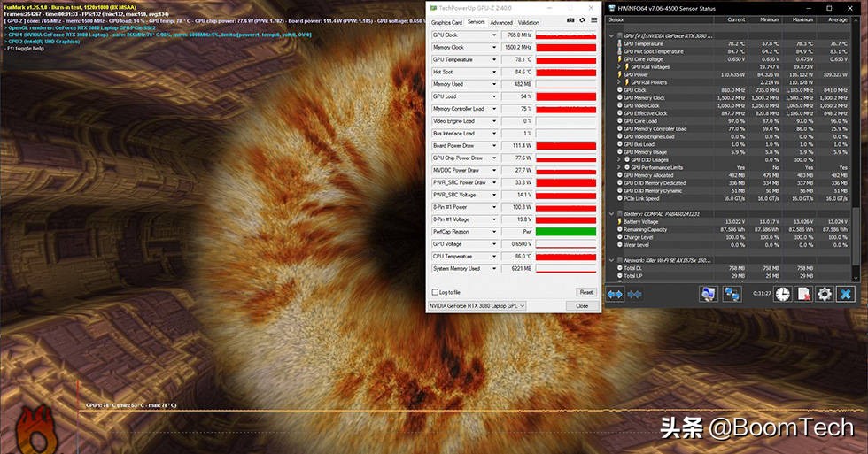Switch to the Graphics Card tab
Viewport: 868px width, 454px height.
446,22
